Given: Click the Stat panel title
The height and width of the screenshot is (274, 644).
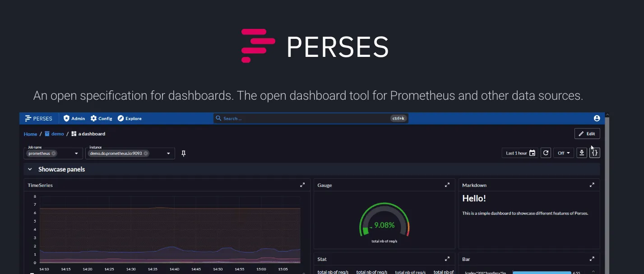Looking at the screenshot, I should (x=322, y=259).
